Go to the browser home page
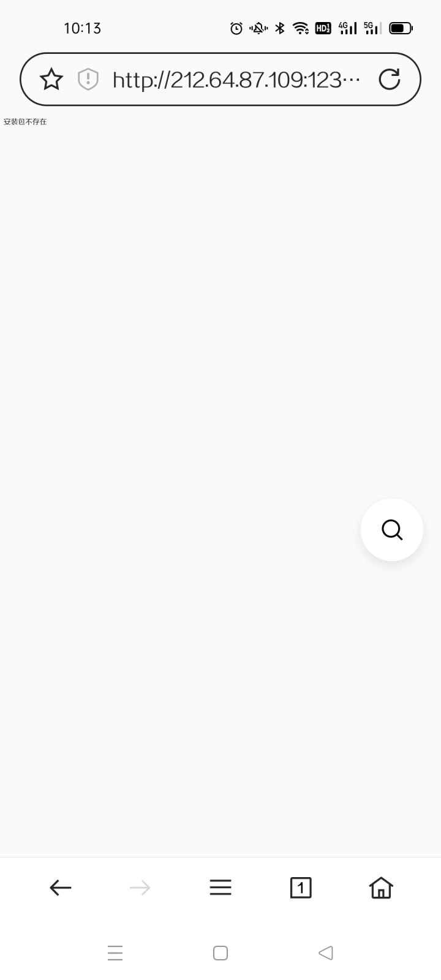Image resolution: width=441 pixels, height=980 pixels. tap(381, 888)
